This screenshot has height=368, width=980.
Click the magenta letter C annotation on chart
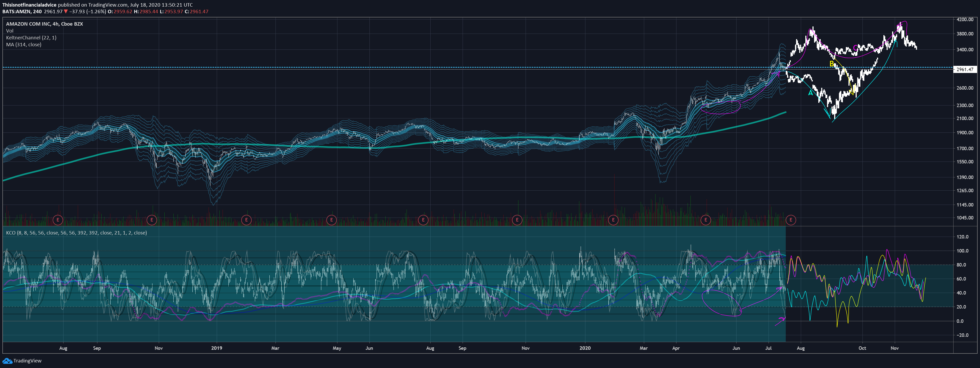click(855, 48)
